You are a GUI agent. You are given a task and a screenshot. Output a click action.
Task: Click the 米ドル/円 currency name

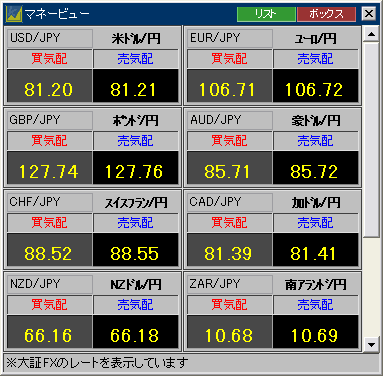(x=136, y=39)
